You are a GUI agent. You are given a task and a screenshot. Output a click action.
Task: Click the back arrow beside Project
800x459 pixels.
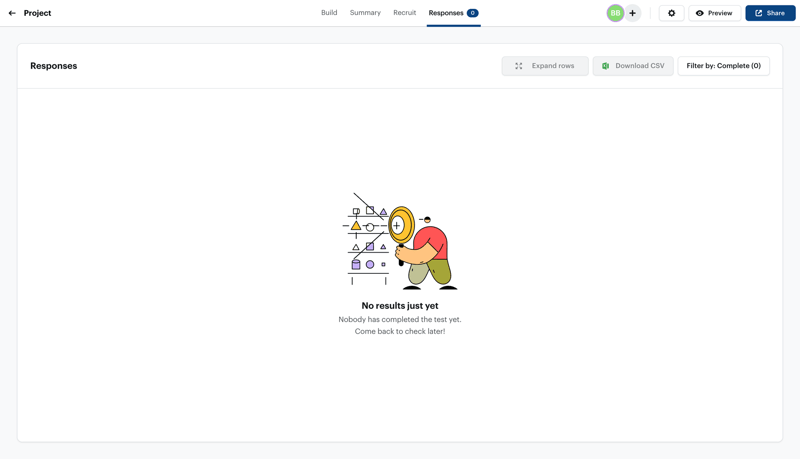[12, 13]
